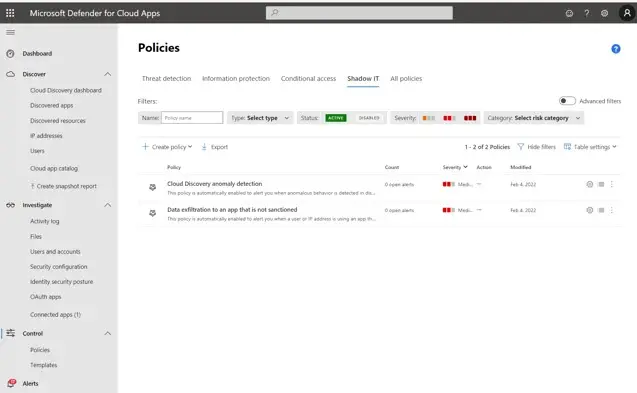
Task: Open Security configuration in sidebar
Action: (x=58, y=267)
